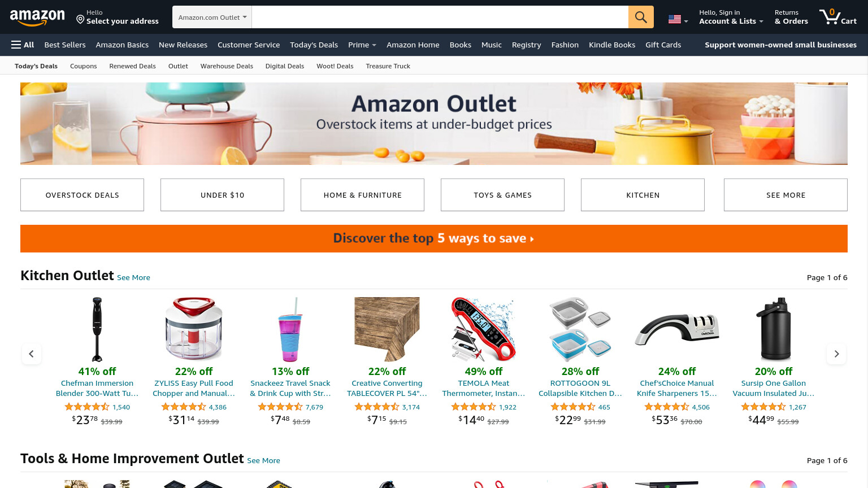Open the US flag language dropdown

[x=678, y=19]
